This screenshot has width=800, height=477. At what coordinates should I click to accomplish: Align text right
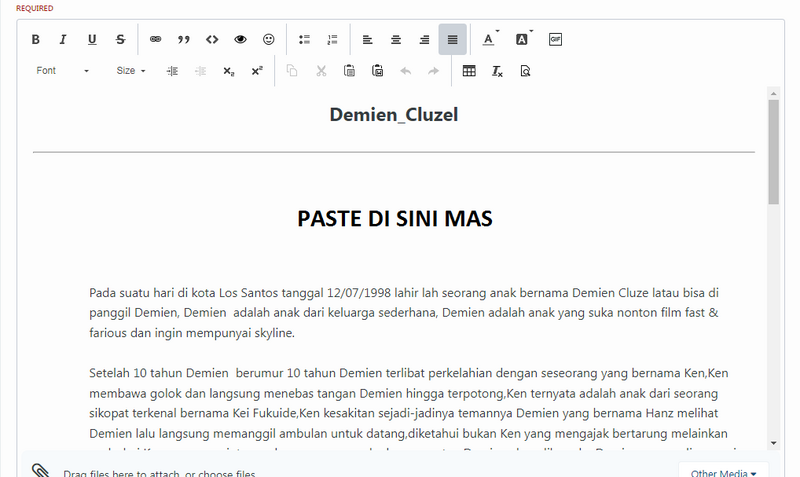(x=424, y=39)
